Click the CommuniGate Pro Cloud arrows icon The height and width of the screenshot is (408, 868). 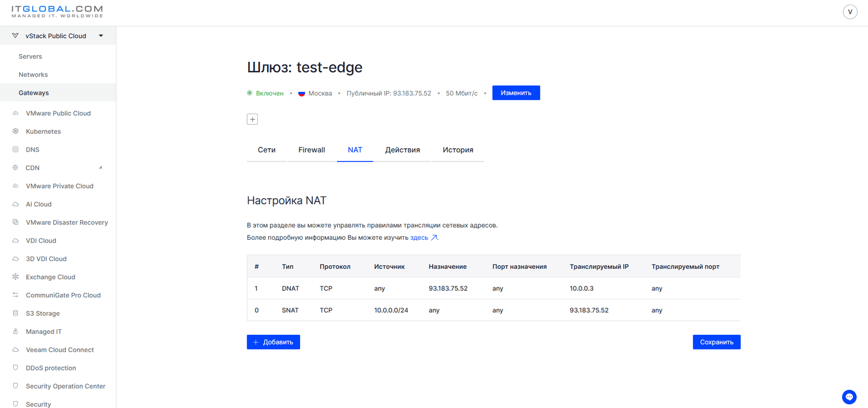point(16,295)
